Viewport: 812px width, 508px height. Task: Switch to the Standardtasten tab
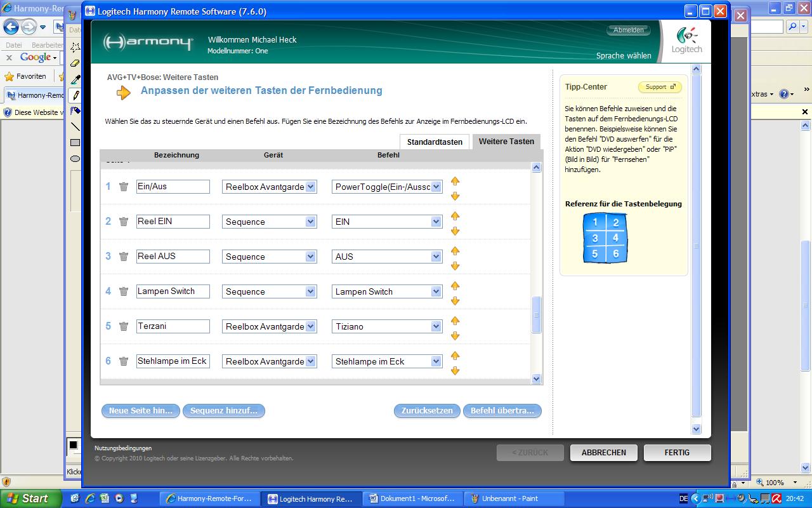435,142
